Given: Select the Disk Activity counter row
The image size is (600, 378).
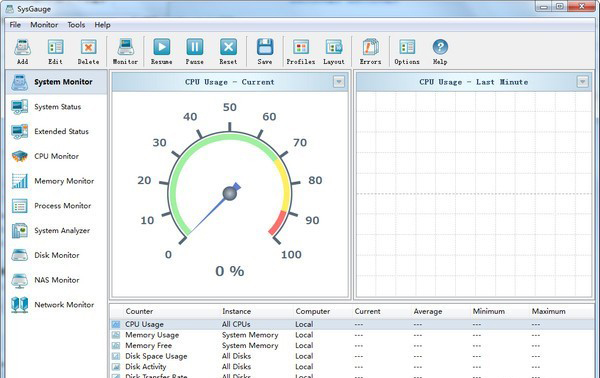Looking at the screenshot, I should [352, 367].
